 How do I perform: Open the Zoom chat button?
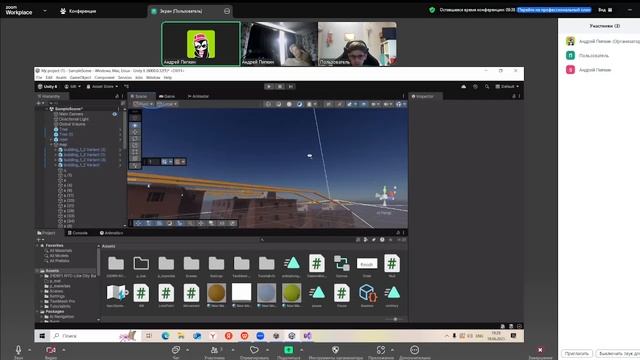tap(176, 351)
